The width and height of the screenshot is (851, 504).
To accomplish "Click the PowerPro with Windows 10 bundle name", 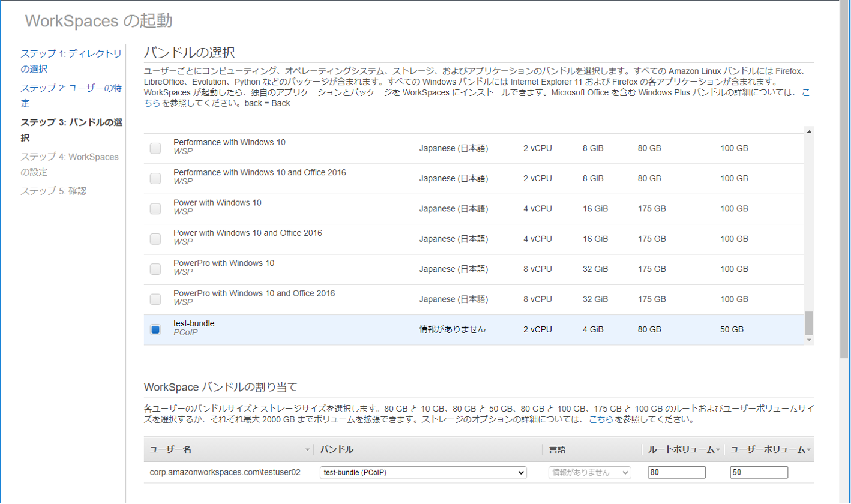I will tap(224, 263).
